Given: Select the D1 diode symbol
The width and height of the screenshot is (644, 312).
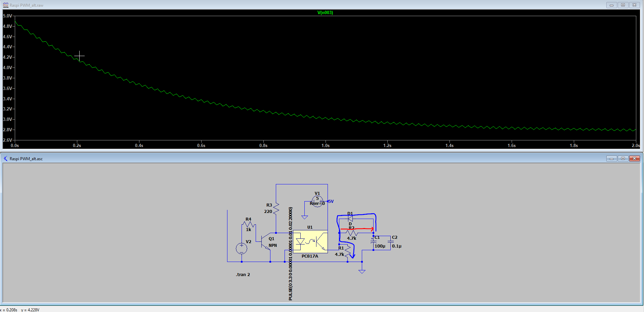Looking at the screenshot, I should (x=350, y=219).
